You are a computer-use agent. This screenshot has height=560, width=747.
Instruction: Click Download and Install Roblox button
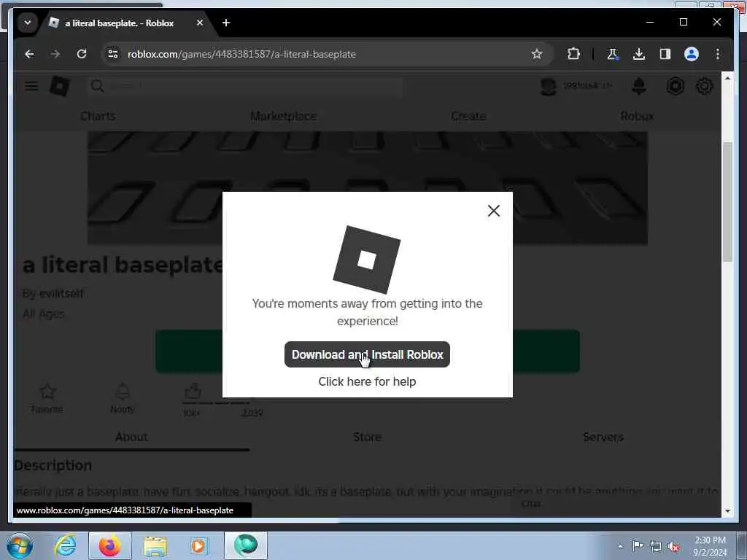(367, 354)
